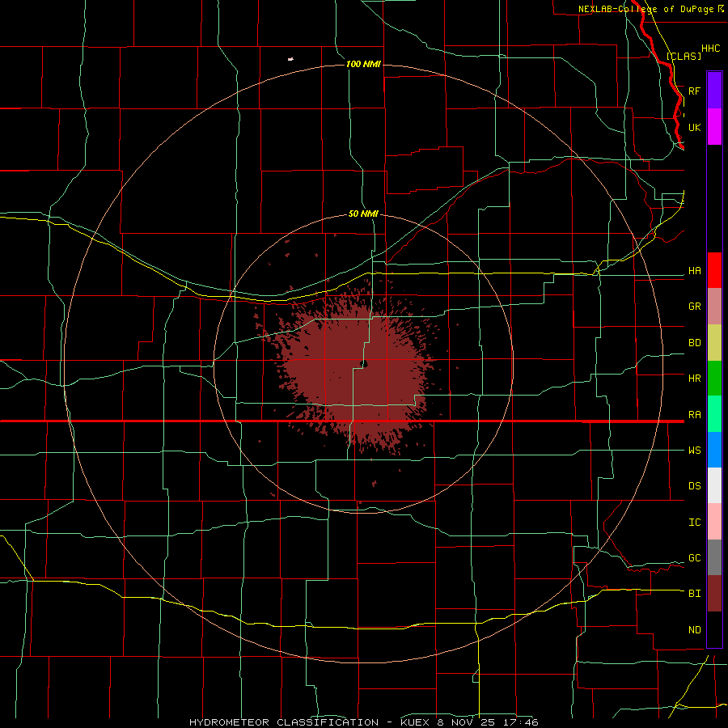Click the '100 NMI' range ring label

[x=363, y=64]
